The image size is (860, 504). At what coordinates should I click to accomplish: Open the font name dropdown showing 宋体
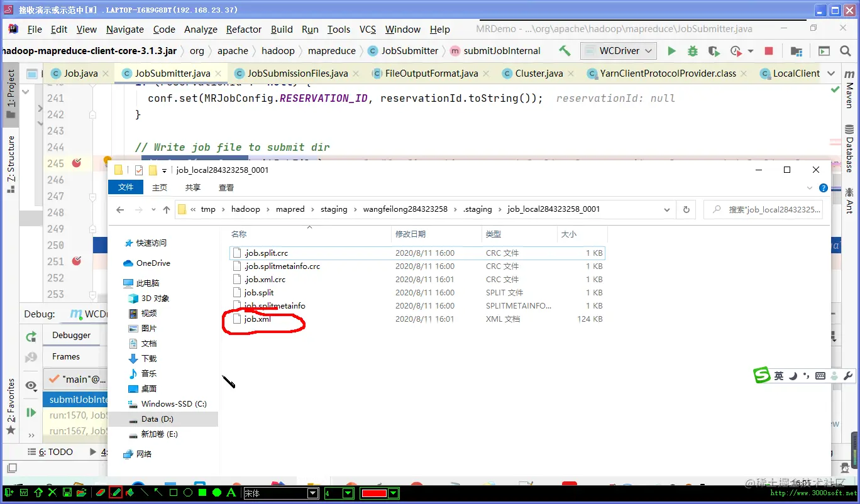click(312, 493)
